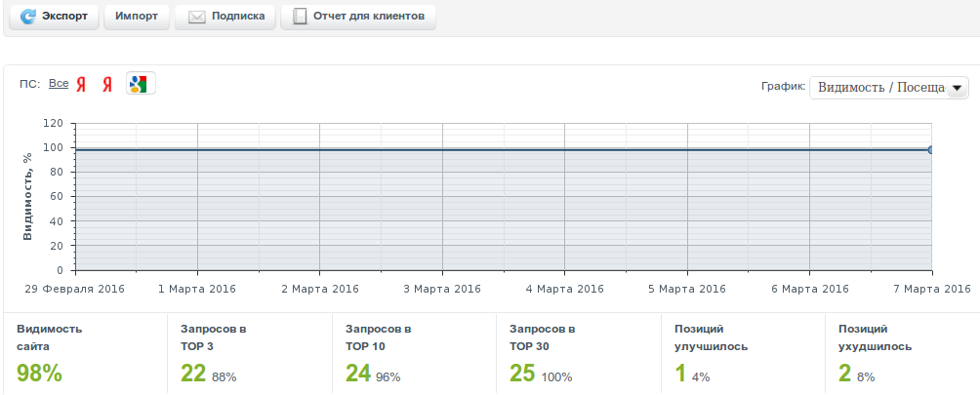Screen dimensions: 980x395
Task: Click the Импорт button
Action: pos(136,17)
